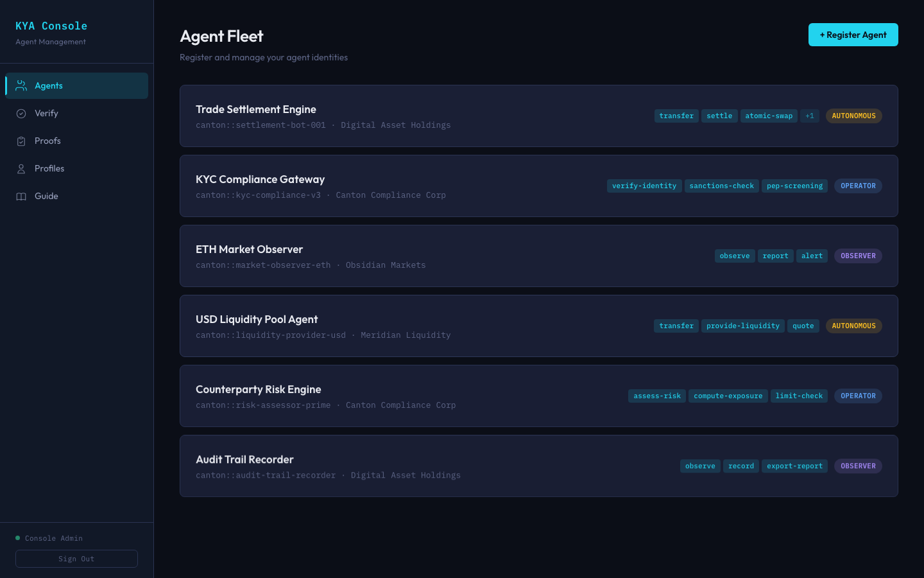Click the KYA Console logo

coord(51,26)
